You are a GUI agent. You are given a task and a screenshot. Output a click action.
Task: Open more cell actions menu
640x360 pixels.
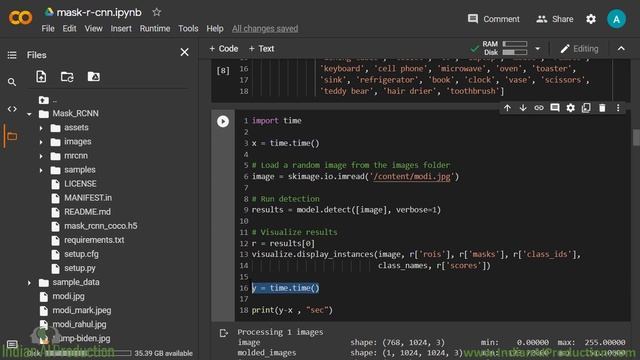coord(618,108)
